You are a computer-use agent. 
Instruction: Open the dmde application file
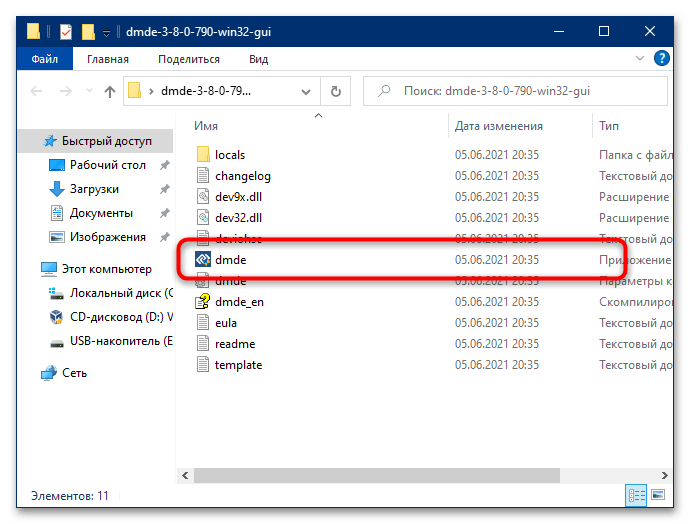pos(231,260)
